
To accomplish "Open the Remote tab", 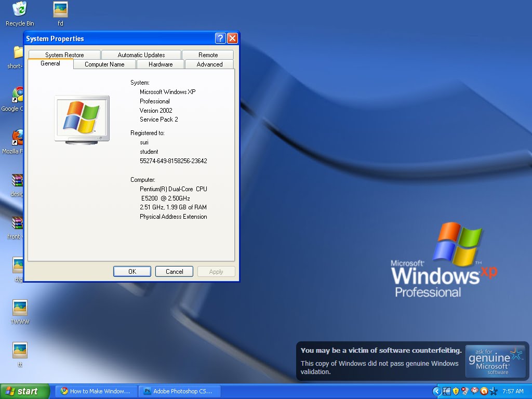I will [x=208, y=55].
